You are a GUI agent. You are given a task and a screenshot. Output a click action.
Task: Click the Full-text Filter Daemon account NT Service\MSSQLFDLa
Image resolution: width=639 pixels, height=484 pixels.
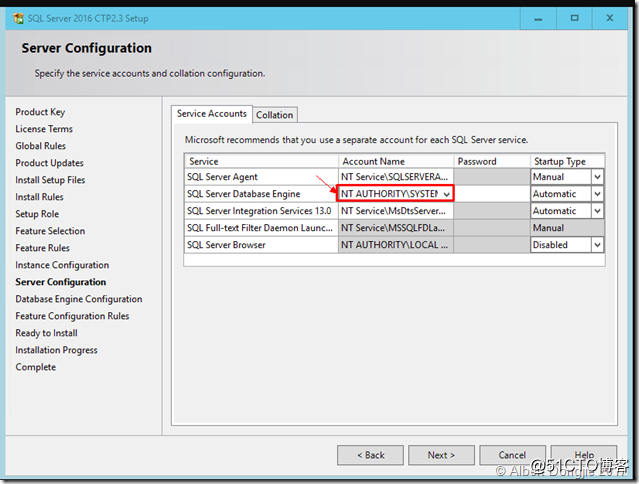coord(396,228)
